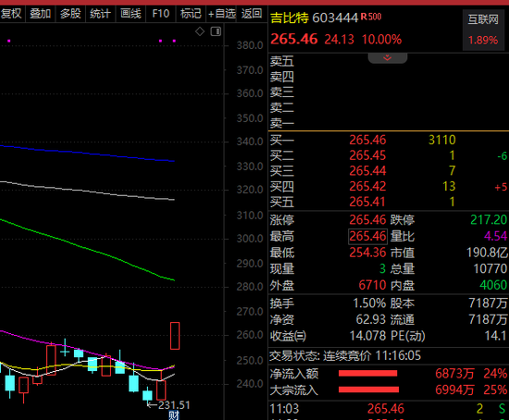Open the 复权 adjustment menu

pyautogui.click(x=11, y=14)
